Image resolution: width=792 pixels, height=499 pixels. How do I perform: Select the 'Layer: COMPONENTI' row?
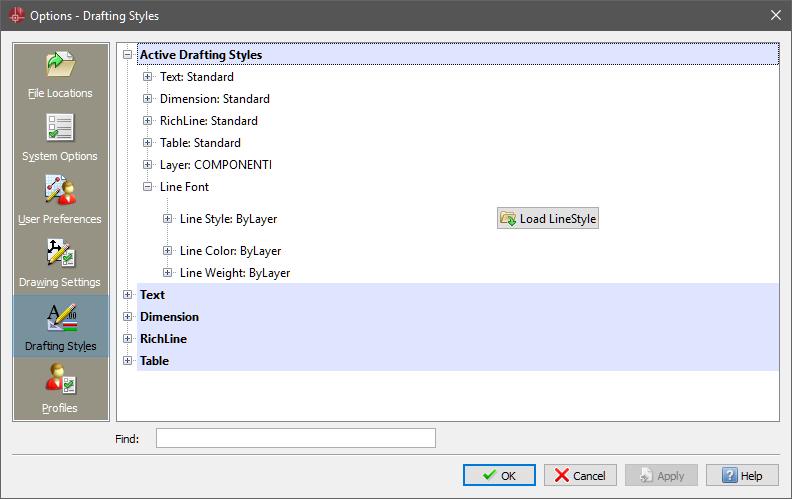coord(216,165)
